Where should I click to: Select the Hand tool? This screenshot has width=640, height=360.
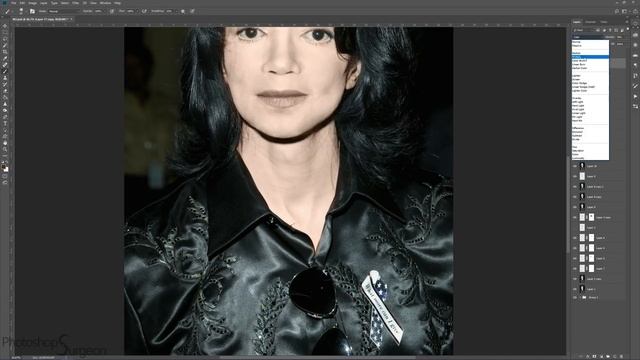(5, 143)
